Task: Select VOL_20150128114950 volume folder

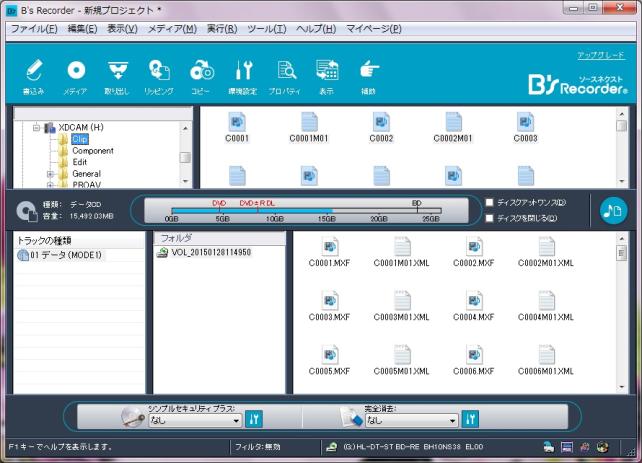Action: 211,252
